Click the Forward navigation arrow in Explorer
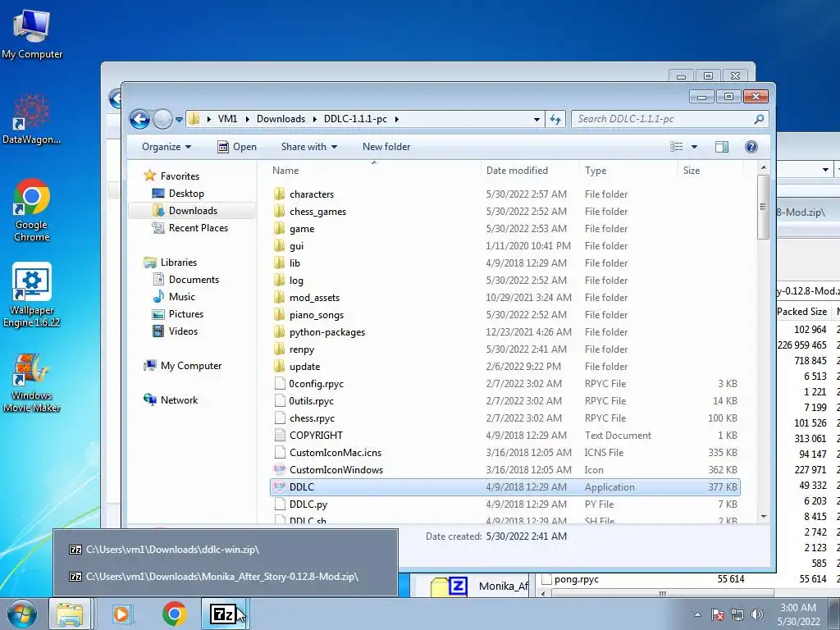This screenshot has width=840, height=630. [162, 119]
